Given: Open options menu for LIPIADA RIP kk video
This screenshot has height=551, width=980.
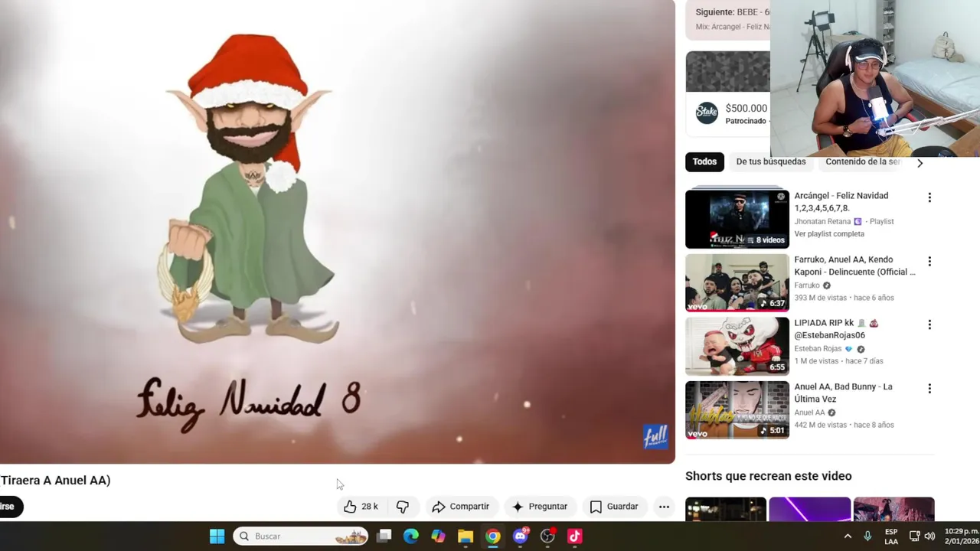Looking at the screenshot, I should [929, 324].
